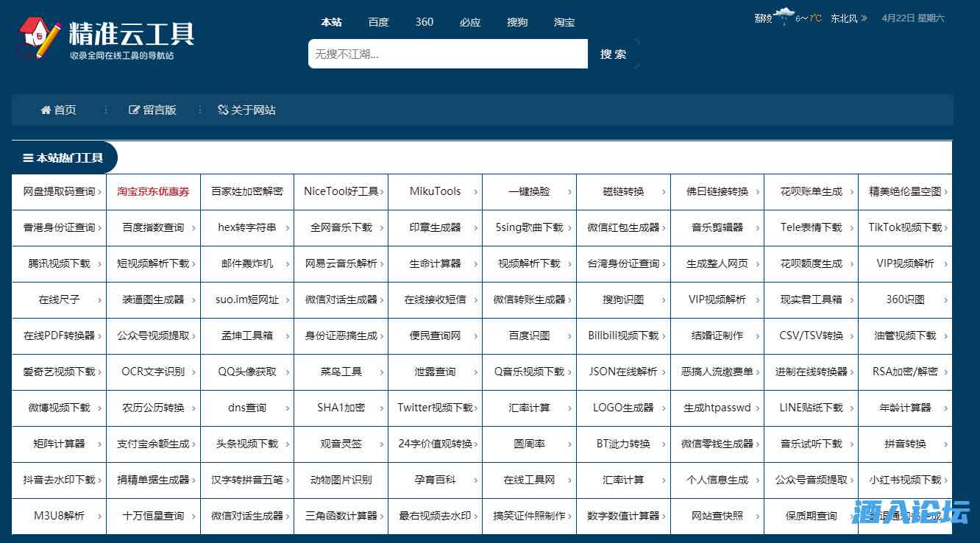Open 微信红包生成器 link
Screen dimensions: 980x543
click(x=622, y=227)
